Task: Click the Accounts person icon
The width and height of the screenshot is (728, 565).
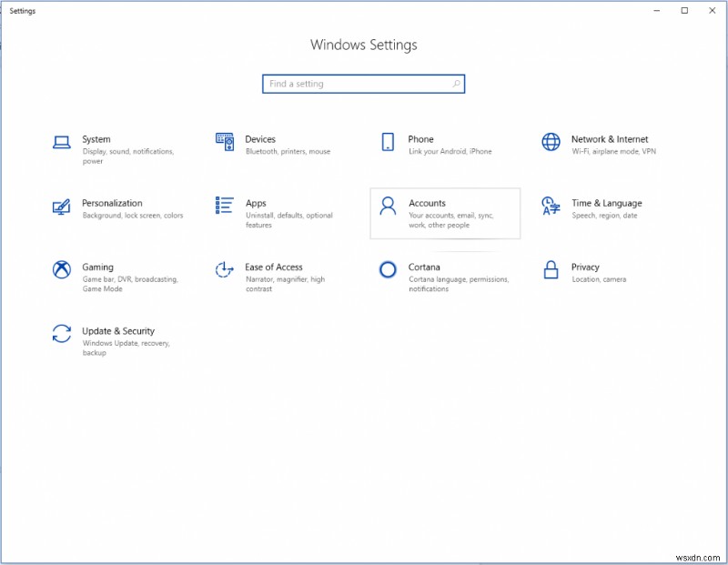Action: coord(388,207)
